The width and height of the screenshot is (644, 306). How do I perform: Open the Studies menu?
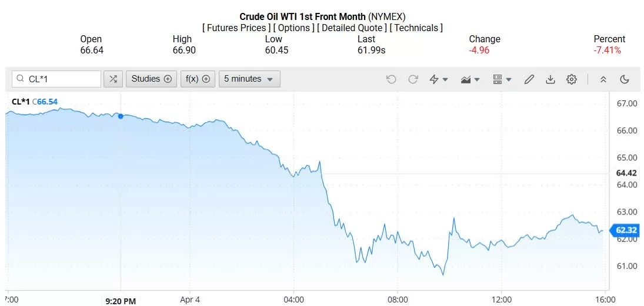click(151, 79)
